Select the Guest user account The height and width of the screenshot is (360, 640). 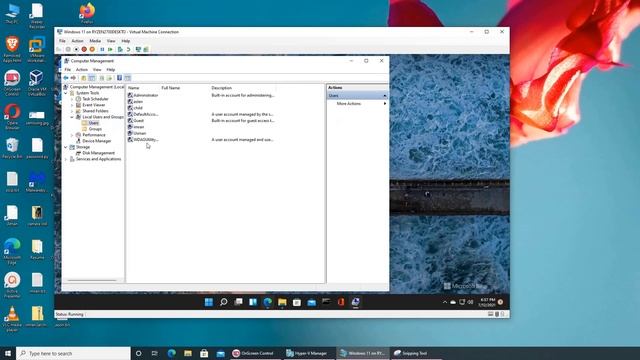coord(136,121)
